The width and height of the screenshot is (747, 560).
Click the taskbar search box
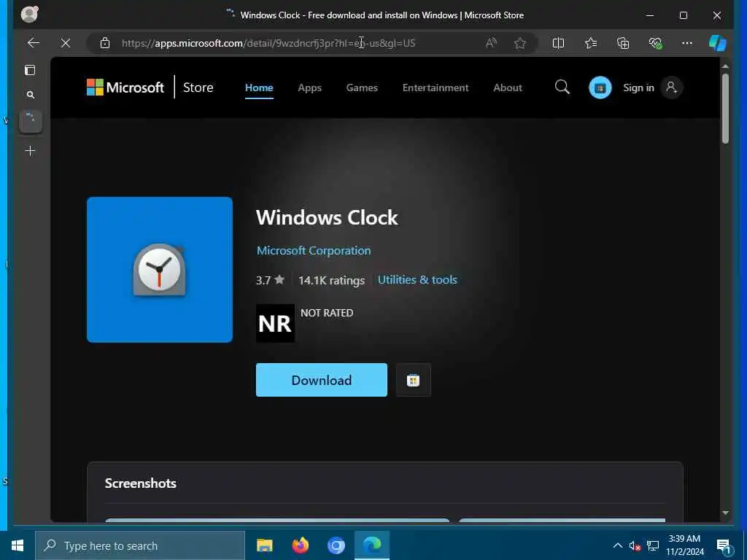click(x=140, y=545)
